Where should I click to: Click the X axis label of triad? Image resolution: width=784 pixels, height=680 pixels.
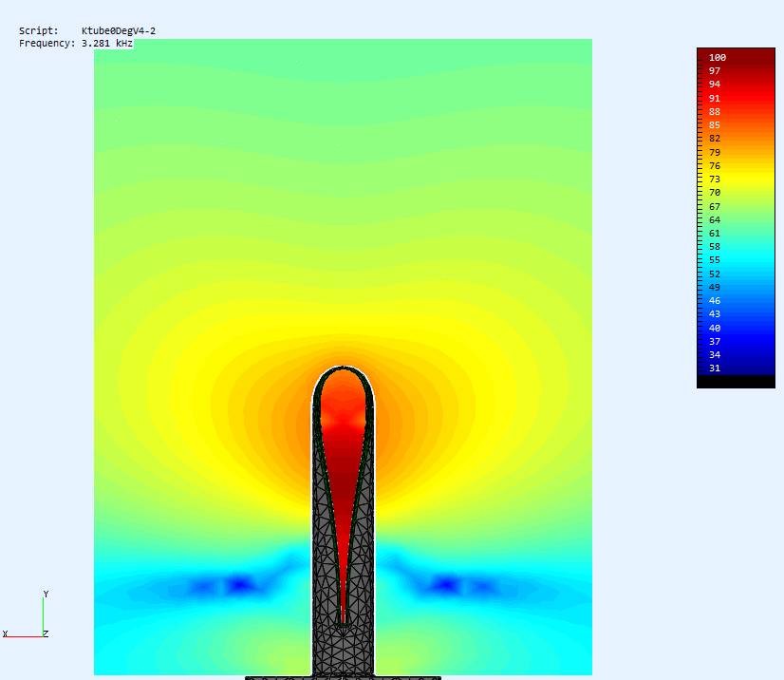click(x=5, y=633)
